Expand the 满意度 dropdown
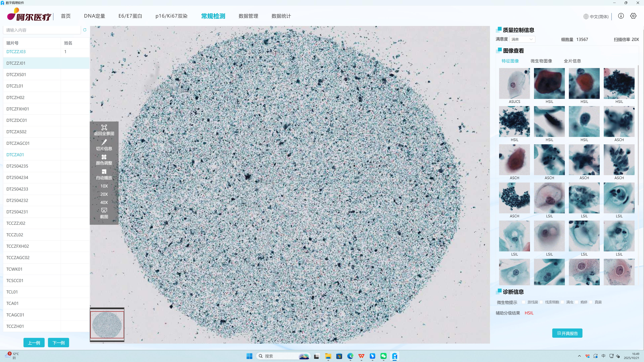644x362 pixels. tap(522, 39)
